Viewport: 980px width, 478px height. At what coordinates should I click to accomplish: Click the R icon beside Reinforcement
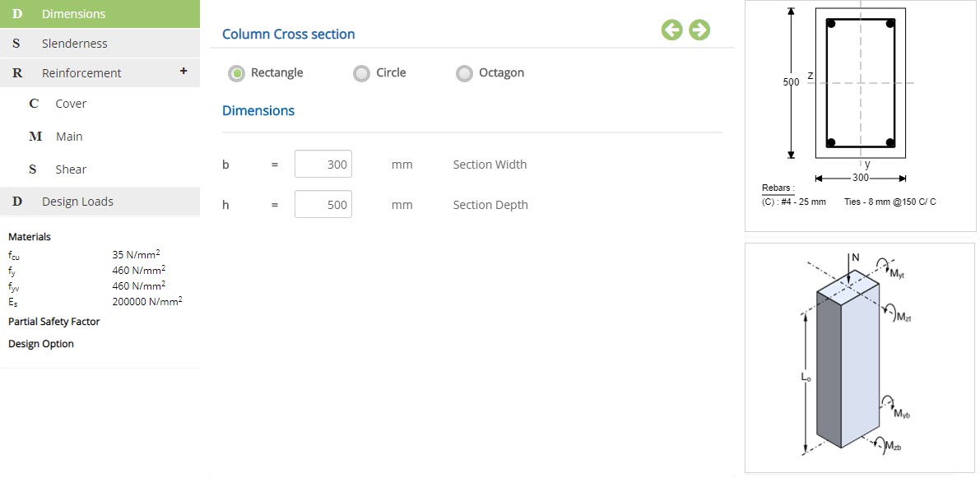17,73
